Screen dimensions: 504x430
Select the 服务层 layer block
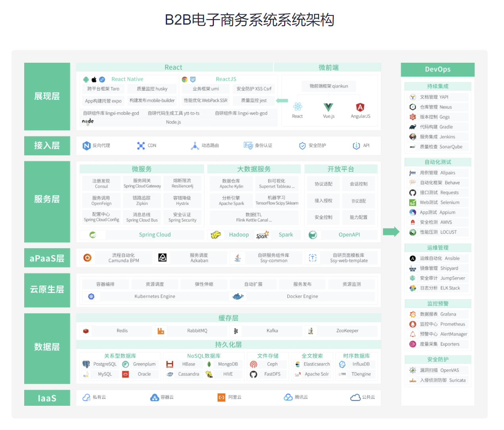pos(47,202)
